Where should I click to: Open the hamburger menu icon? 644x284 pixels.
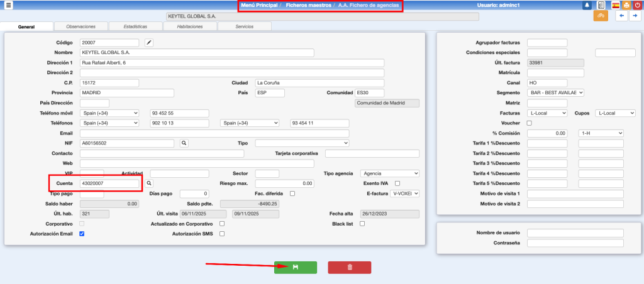click(9, 5)
